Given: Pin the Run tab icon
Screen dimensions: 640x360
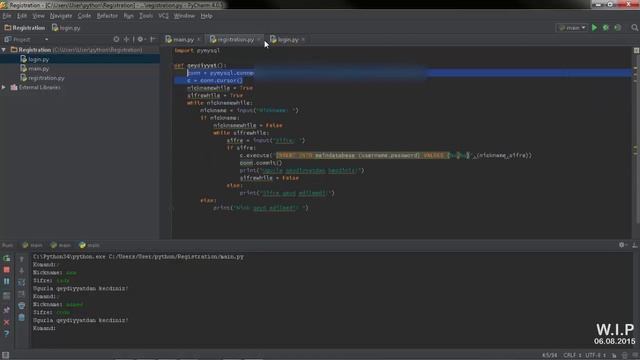Looking at the screenshot, I should pos(7,310).
